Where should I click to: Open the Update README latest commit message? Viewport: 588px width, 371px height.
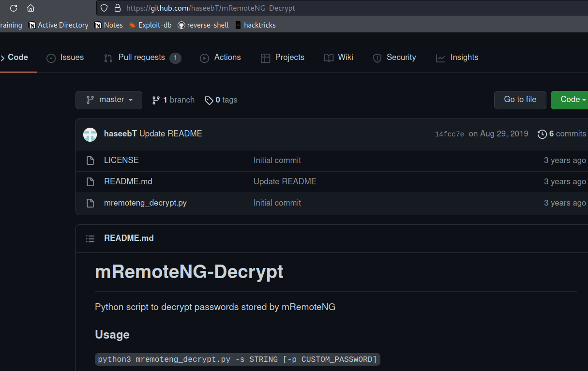click(171, 134)
